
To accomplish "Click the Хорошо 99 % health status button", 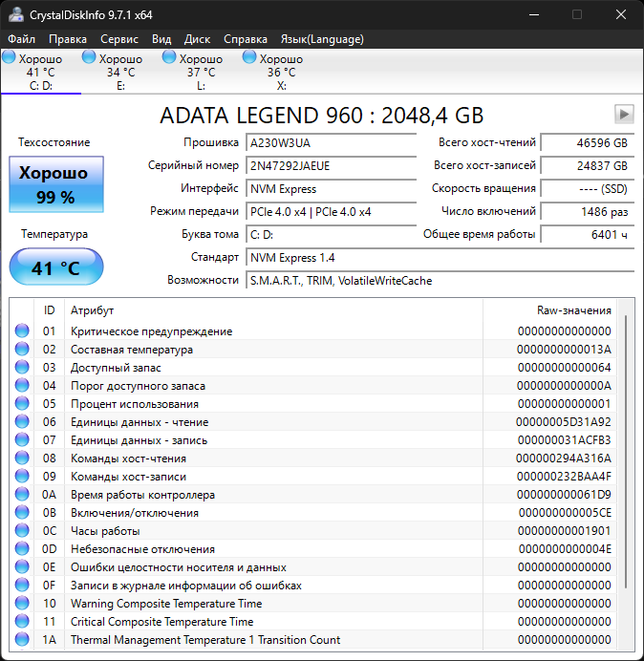I will click(x=55, y=184).
